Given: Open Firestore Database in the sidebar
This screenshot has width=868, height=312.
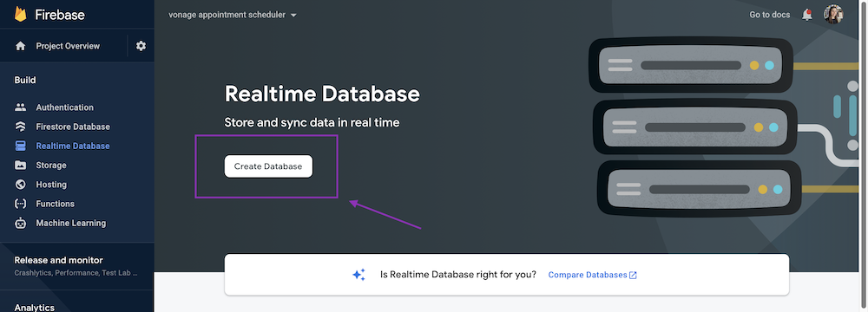Looking at the screenshot, I should click(73, 127).
